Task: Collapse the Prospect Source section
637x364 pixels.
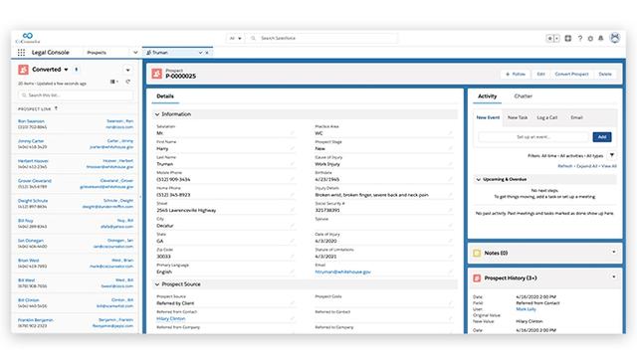Action: pyautogui.click(x=157, y=284)
